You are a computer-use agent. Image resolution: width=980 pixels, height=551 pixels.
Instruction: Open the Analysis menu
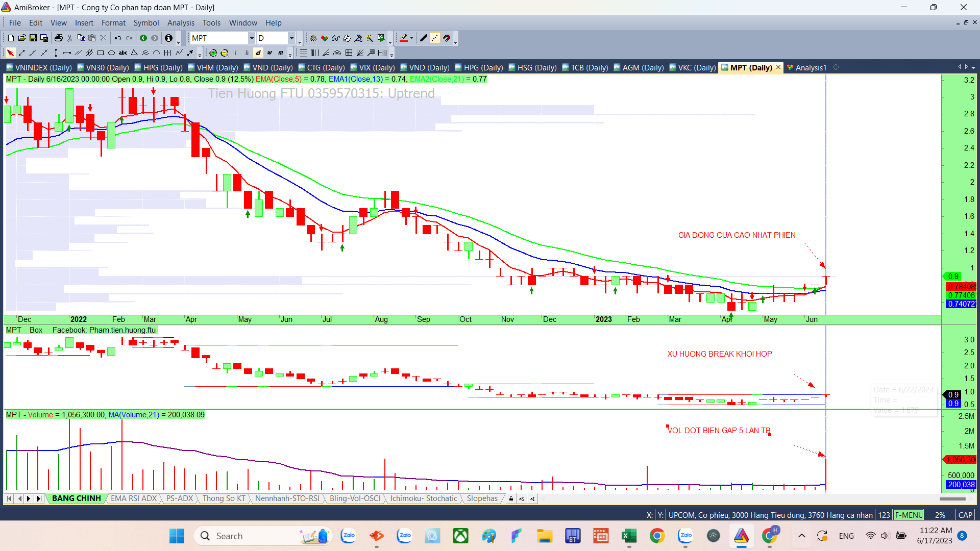[181, 23]
